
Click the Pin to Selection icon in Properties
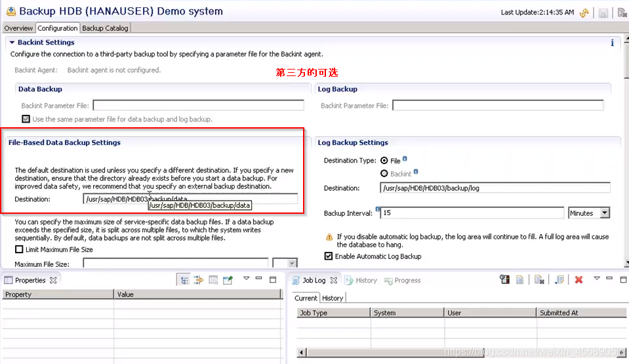228,280
